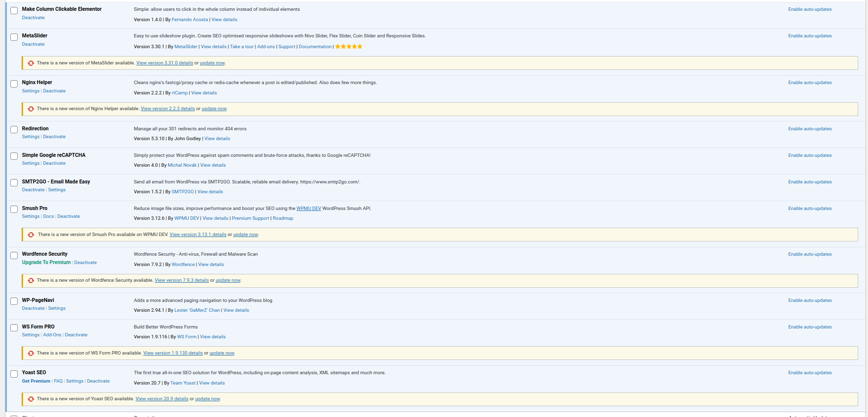This screenshot has width=868, height=417.
Task: Click the update icon in MetaSlider notice
Action: pyautogui.click(x=31, y=63)
